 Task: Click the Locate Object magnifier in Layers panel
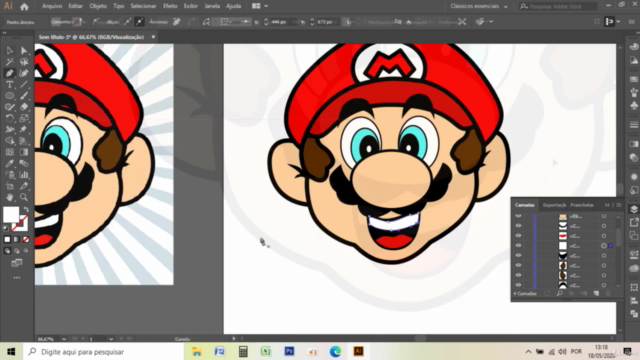click(560, 293)
